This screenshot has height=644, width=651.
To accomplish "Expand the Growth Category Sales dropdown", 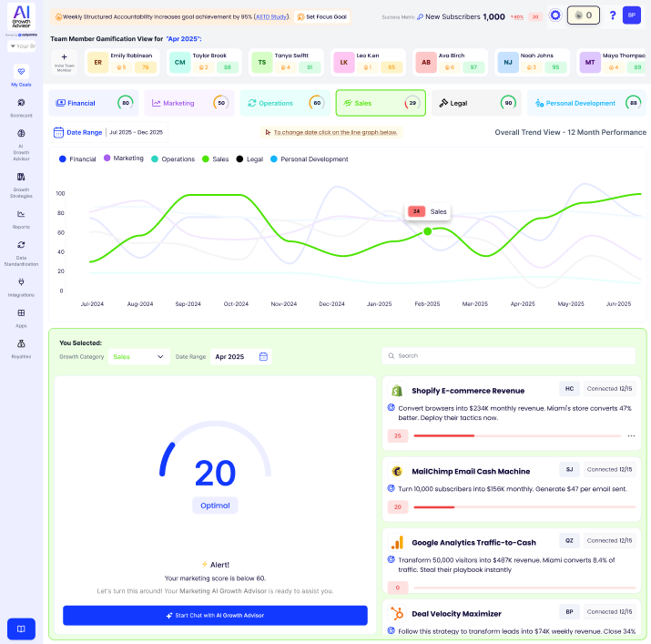I will point(138,356).
